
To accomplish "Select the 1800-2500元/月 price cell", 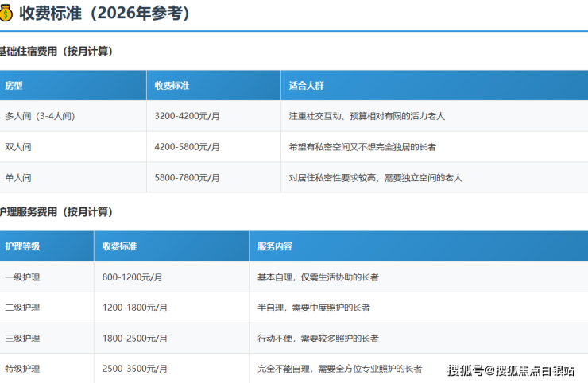I will point(135,339).
